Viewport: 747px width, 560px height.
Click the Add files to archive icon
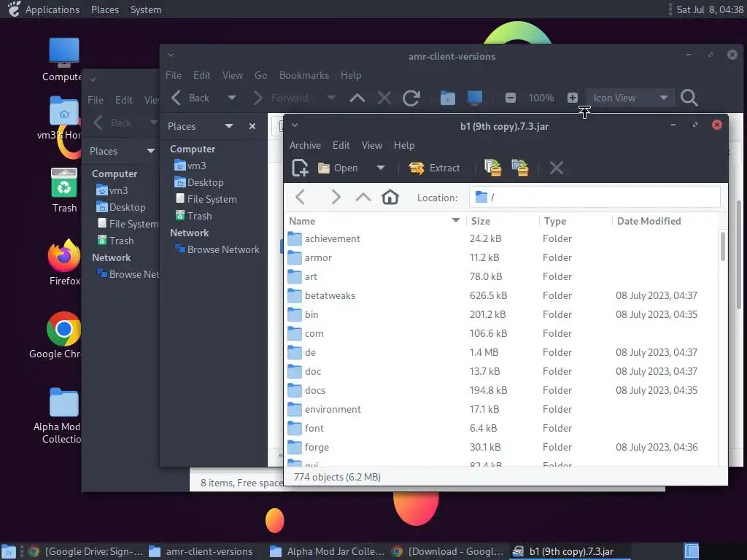(492, 168)
